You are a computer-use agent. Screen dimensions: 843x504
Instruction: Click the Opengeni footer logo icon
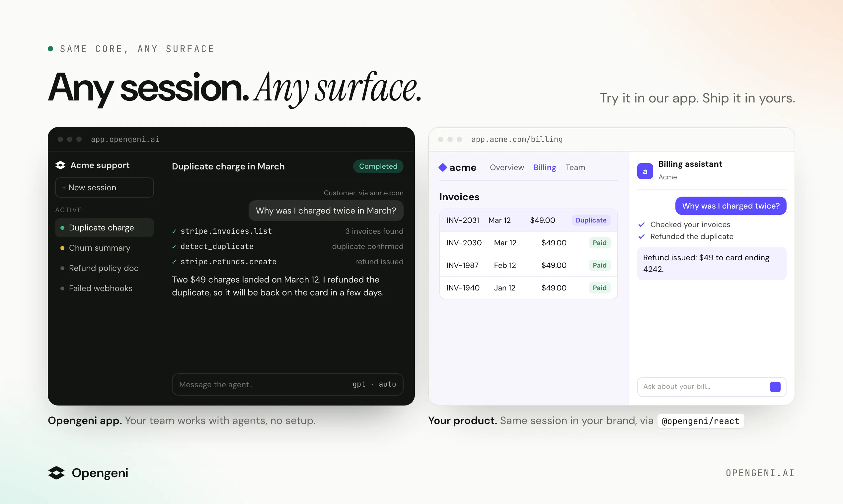[x=56, y=473]
